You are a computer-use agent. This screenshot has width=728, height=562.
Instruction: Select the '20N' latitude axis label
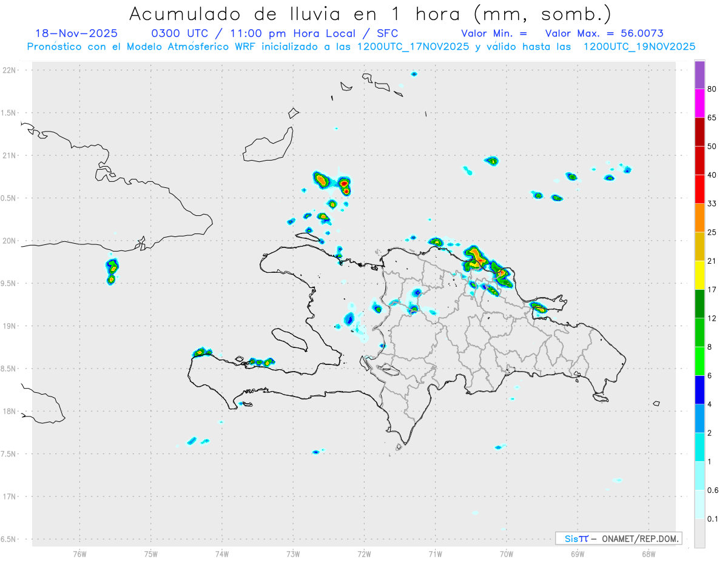click(x=9, y=241)
